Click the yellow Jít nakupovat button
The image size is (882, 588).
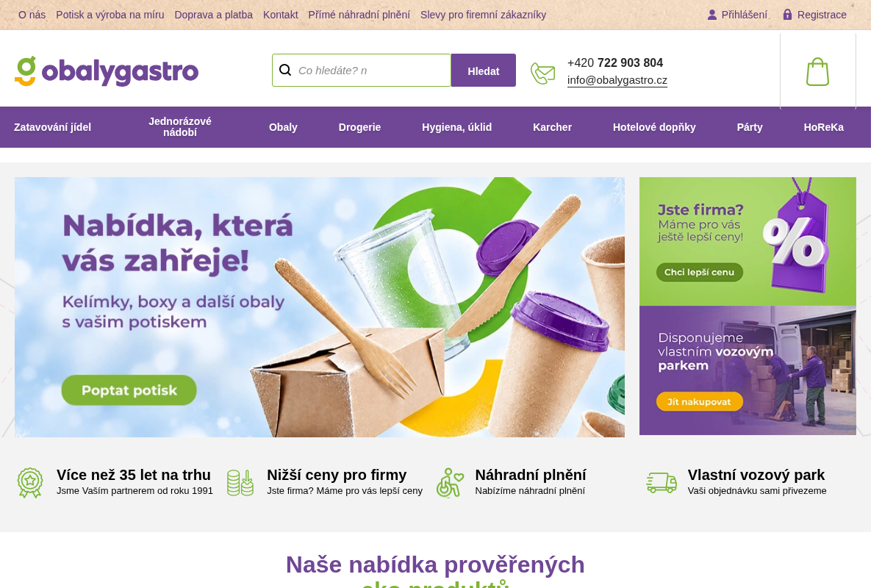699,401
